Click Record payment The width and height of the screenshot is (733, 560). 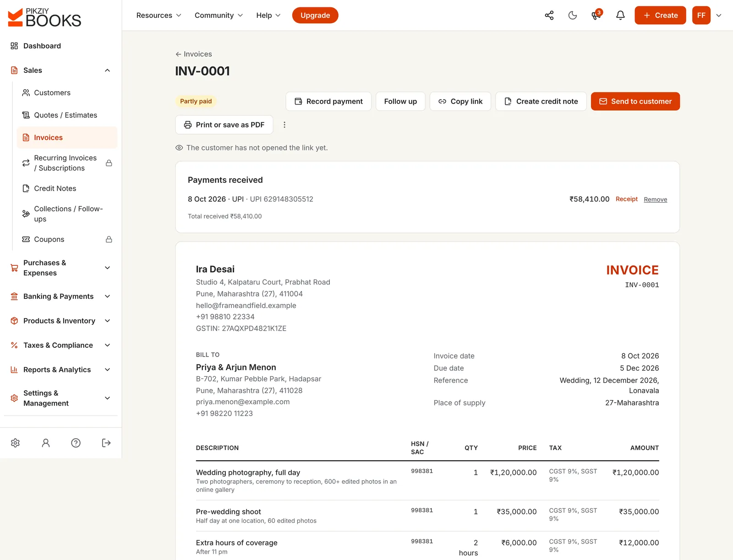click(x=328, y=101)
